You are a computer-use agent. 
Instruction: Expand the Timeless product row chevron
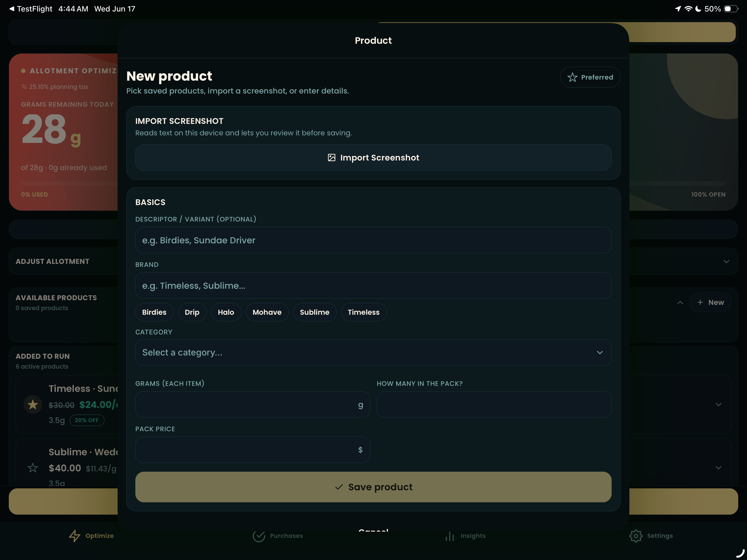718,404
